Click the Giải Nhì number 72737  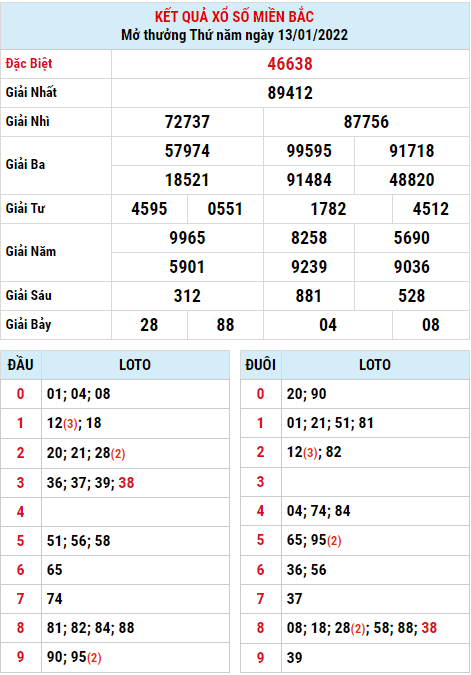(187, 122)
